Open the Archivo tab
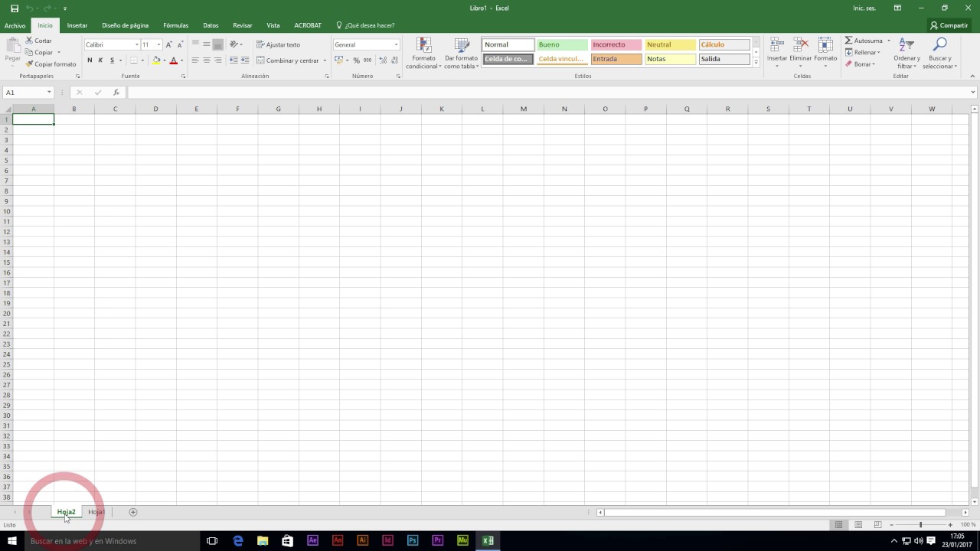 click(x=15, y=25)
